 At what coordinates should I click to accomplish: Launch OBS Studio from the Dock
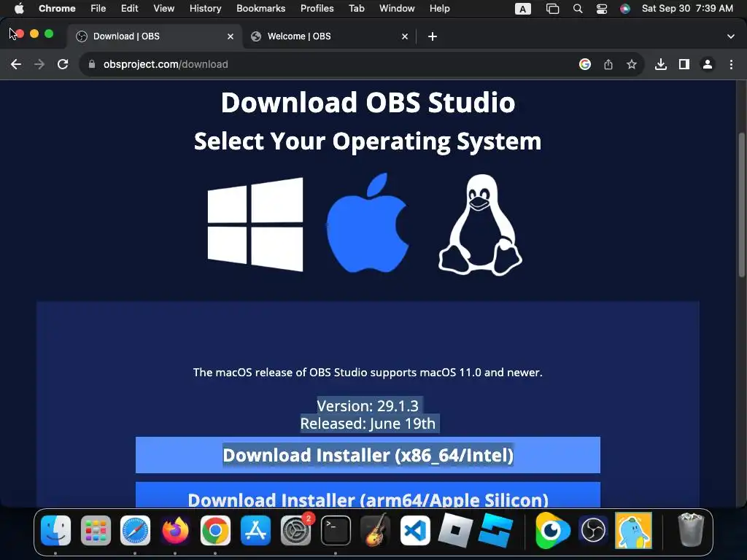(593, 531)
